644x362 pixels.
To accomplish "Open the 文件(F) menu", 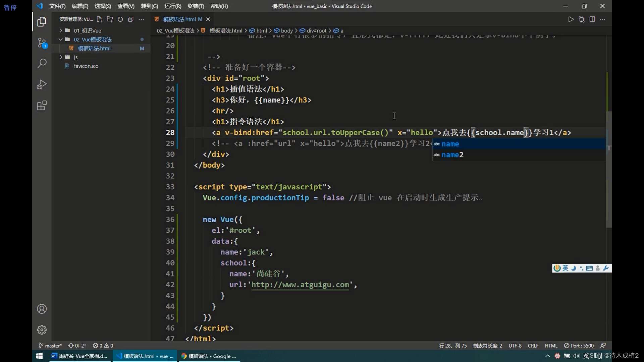I will tap(57, 6).
